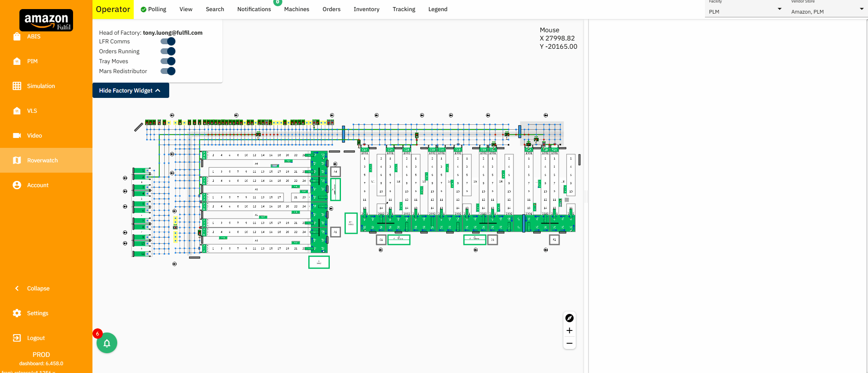
Task: Open the Machines menu
Action: click(x=296, y=9)
